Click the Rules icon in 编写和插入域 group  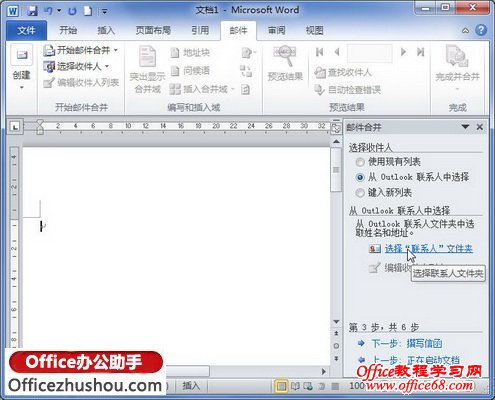click(248, 53)
